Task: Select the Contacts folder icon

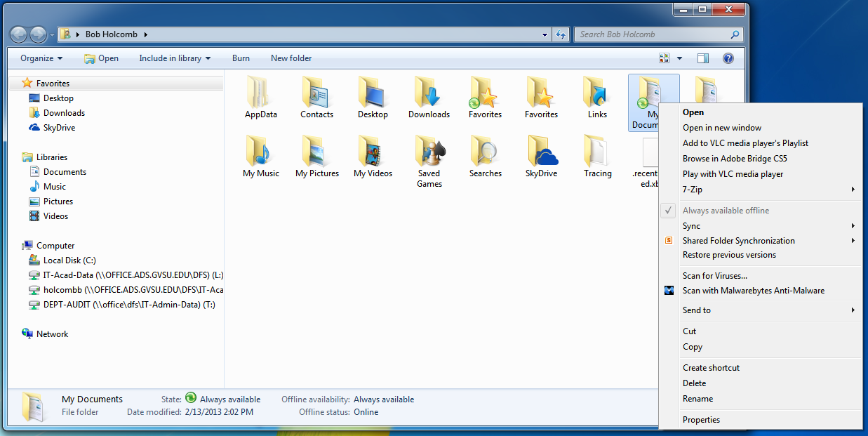Action: point(316,92)
